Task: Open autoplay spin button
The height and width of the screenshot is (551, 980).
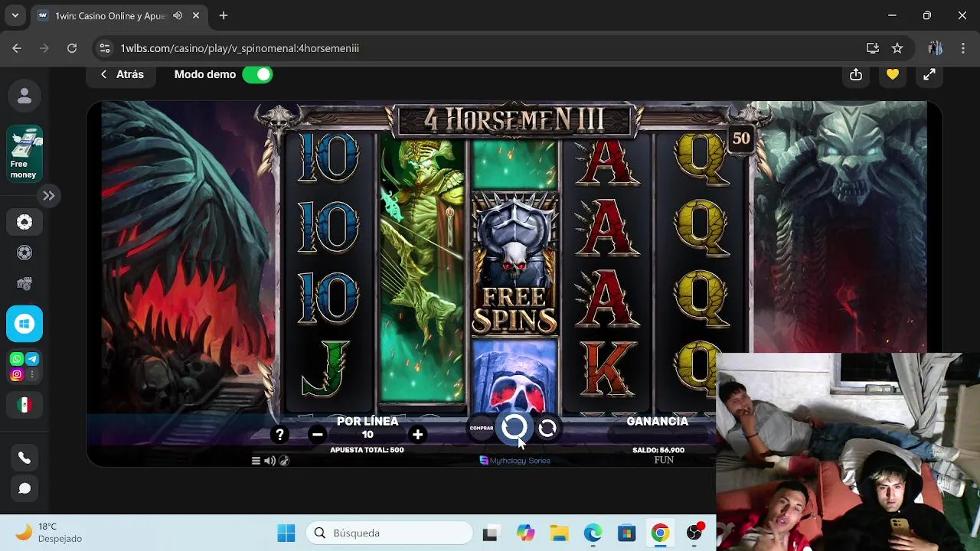Action: coord(547,429)
